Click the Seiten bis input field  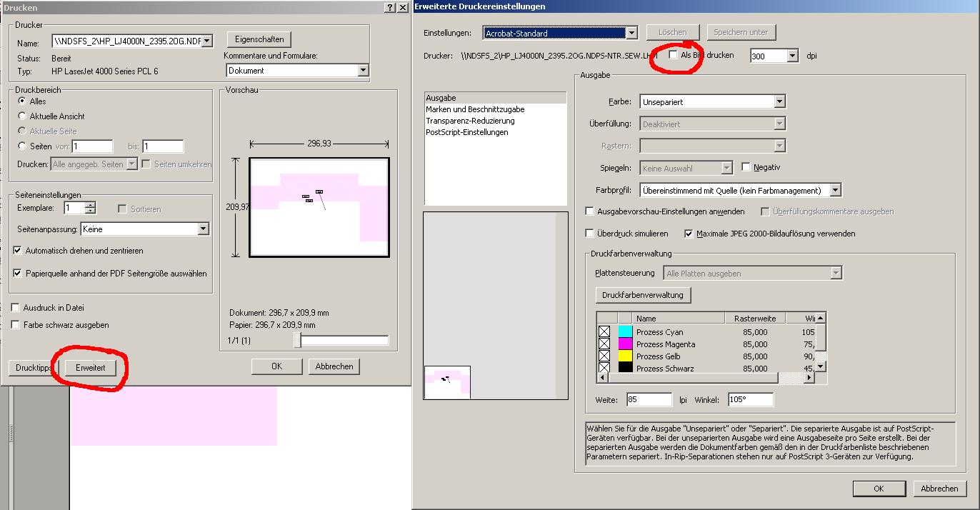pyautogui.click(x=163, y=146)
